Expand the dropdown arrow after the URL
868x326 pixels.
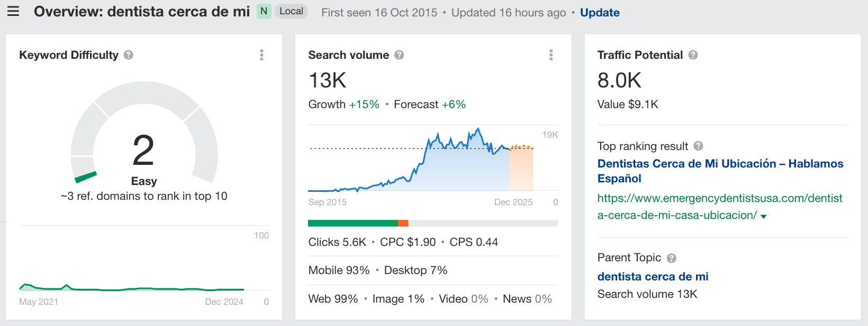pyautogui.click(x=764, y=216)
